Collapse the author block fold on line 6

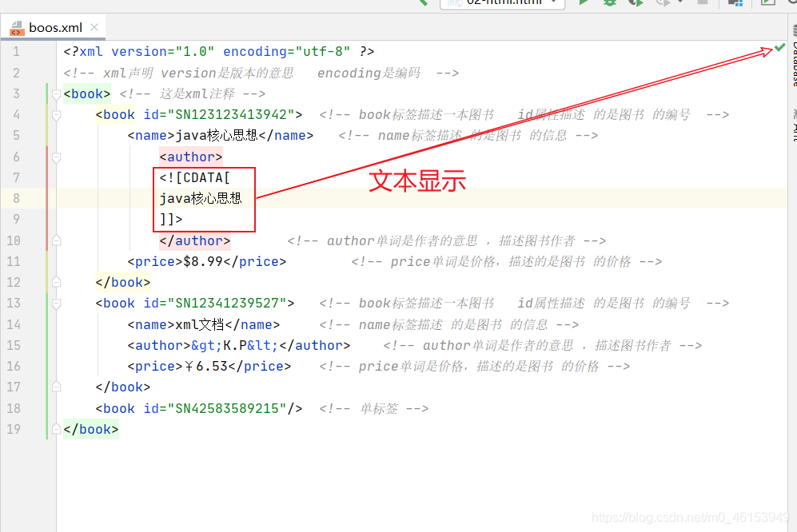57,157
